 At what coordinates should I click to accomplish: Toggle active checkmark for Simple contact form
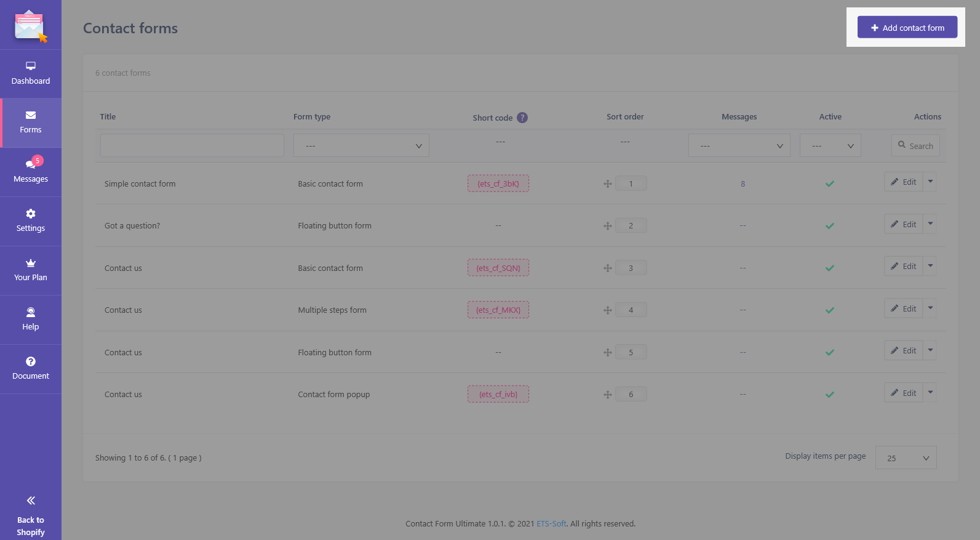coord(830,183)
